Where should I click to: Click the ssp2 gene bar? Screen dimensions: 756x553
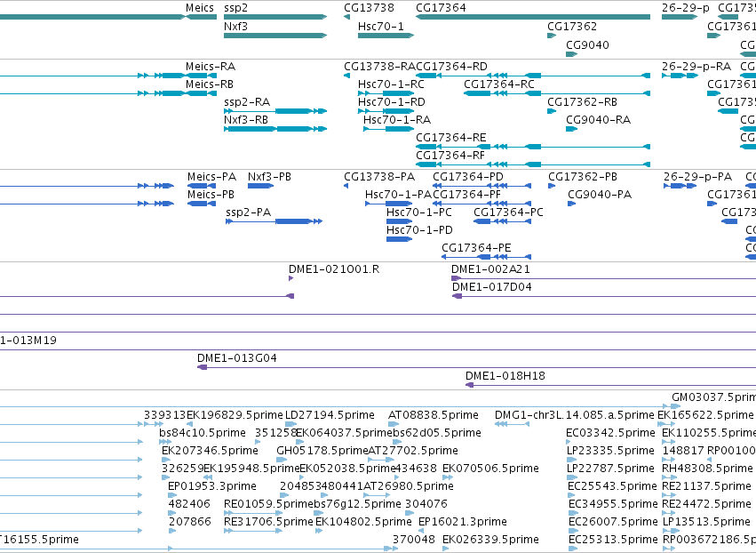(x=275, y=17)
